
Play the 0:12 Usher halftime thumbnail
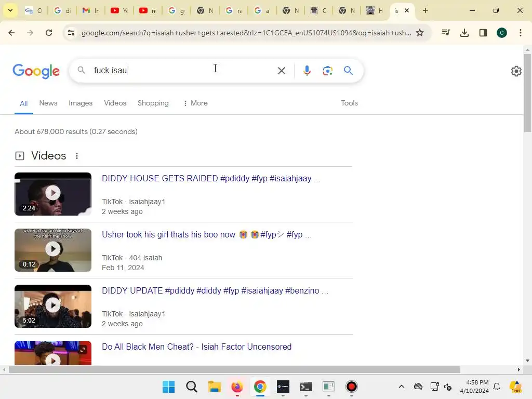53,250
